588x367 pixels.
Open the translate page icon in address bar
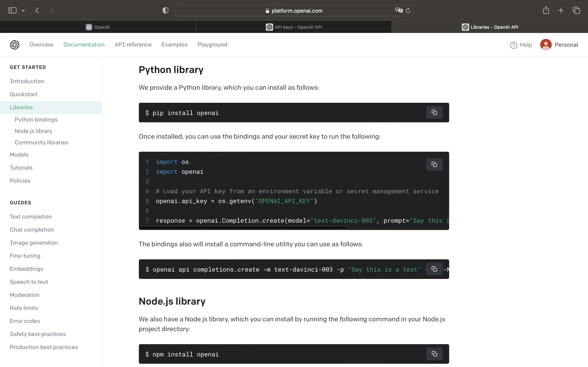tap(399, 10)
